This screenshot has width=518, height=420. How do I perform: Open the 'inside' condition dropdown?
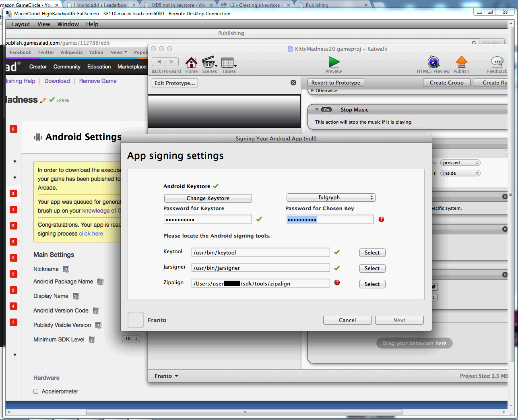tap(460, 173)
